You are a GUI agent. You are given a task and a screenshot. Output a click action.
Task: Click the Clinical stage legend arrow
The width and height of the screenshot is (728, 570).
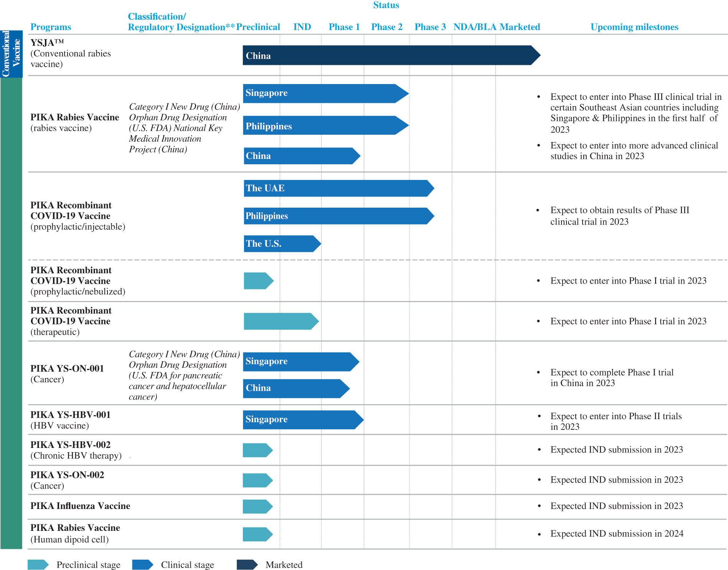tap(143, 565)
